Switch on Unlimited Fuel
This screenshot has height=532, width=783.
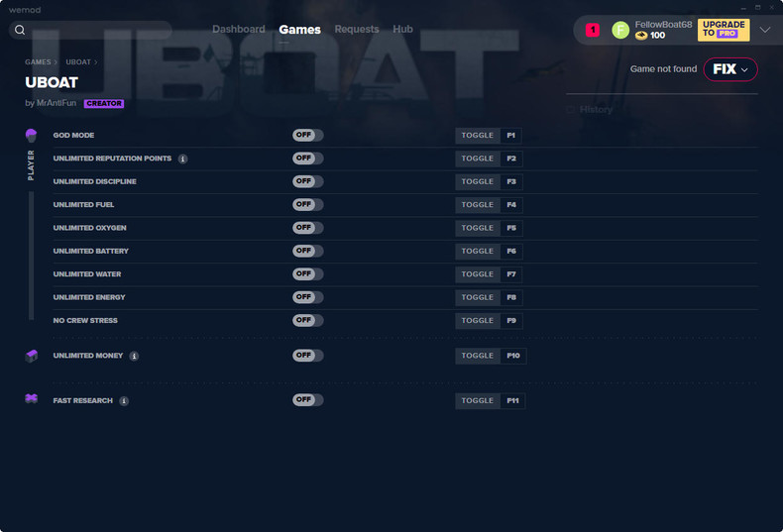point(307,205)
